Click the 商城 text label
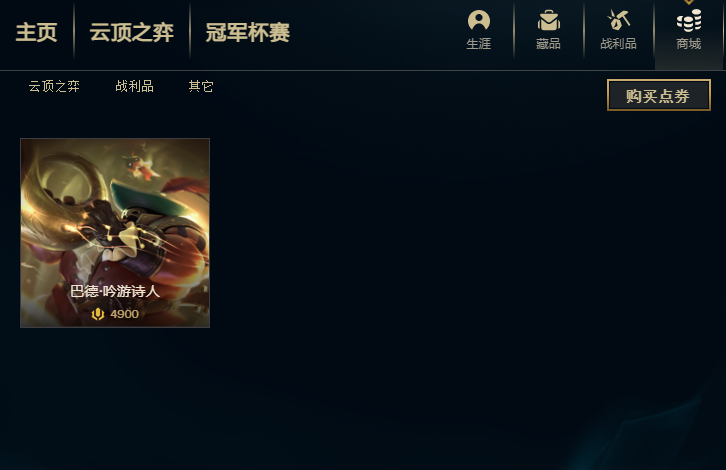 [688, 44]
